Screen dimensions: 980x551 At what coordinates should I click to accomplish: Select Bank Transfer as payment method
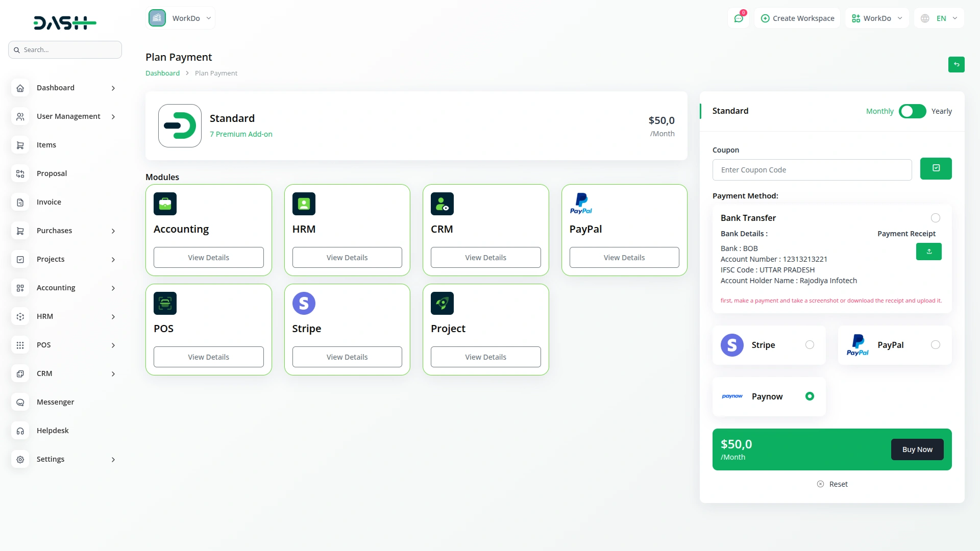click(936, 218)
